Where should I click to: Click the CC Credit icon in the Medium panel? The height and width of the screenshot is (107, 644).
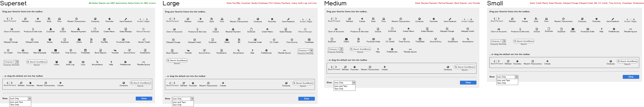[390, 39]
